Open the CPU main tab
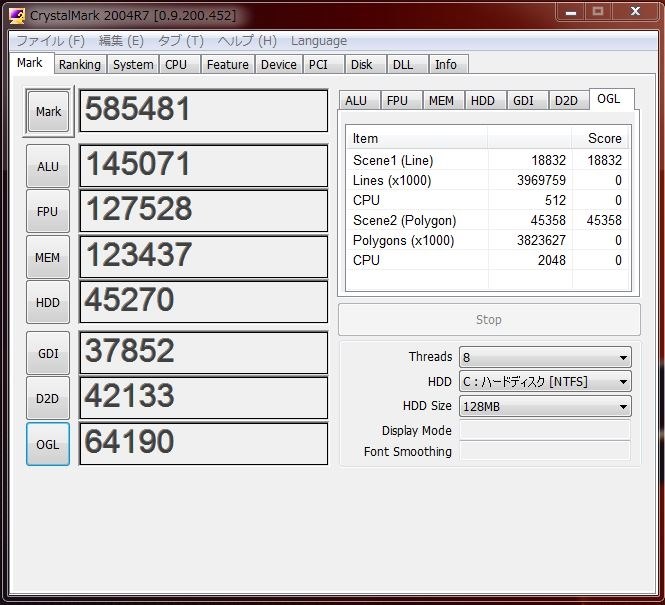The width and height of the screenshot is (665, 605). coord(179,64)
